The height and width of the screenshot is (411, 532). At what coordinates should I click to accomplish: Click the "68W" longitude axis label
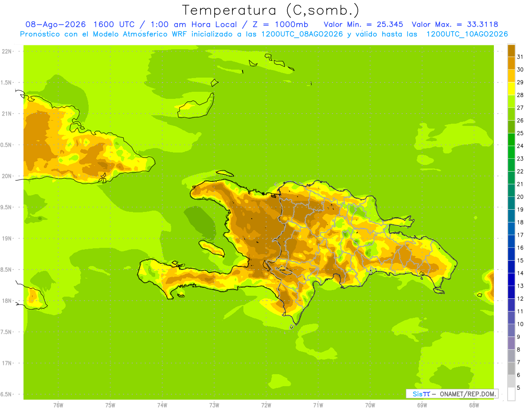[474, 405]
